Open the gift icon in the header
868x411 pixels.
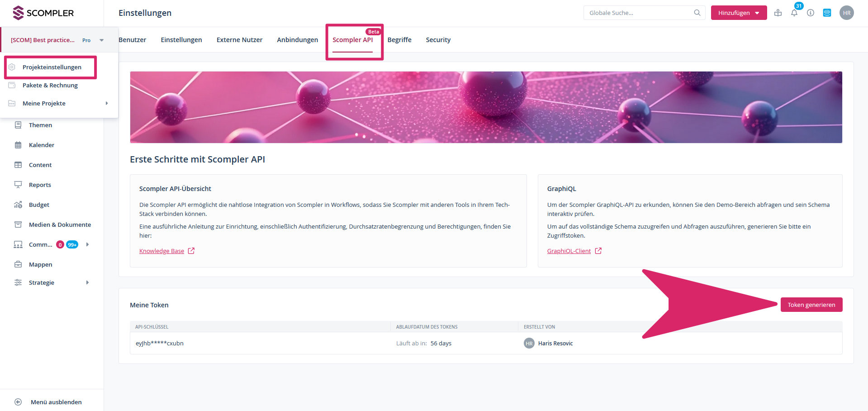[x=778, y=13]
